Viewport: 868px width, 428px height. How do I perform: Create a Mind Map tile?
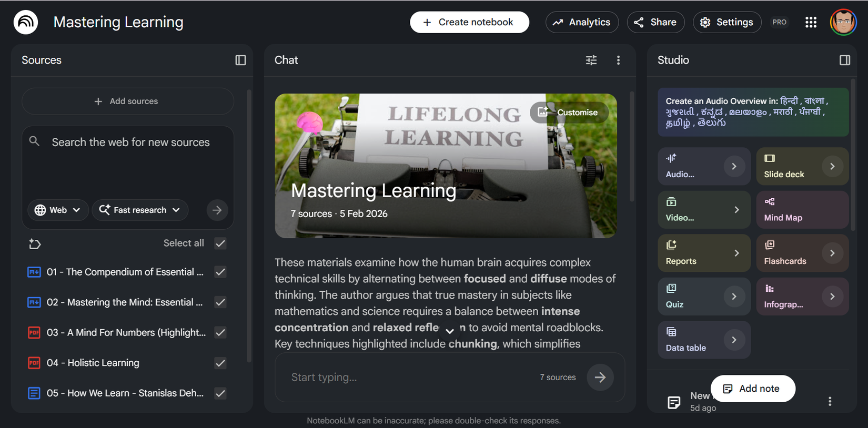pyautogui.click(x=802, y=210)
